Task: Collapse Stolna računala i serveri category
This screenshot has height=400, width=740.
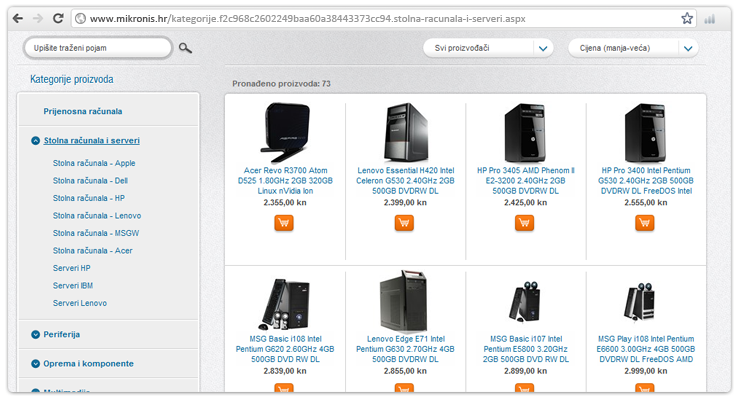Action: click(36, 141)
